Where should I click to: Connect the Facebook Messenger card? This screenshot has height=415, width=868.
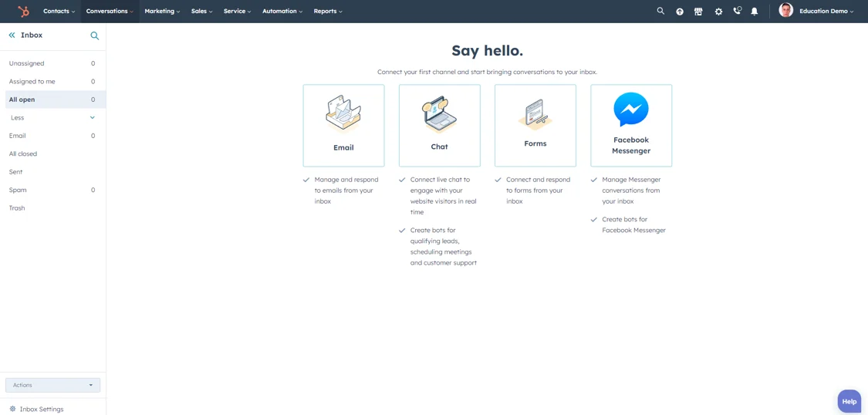pos(631,126)
